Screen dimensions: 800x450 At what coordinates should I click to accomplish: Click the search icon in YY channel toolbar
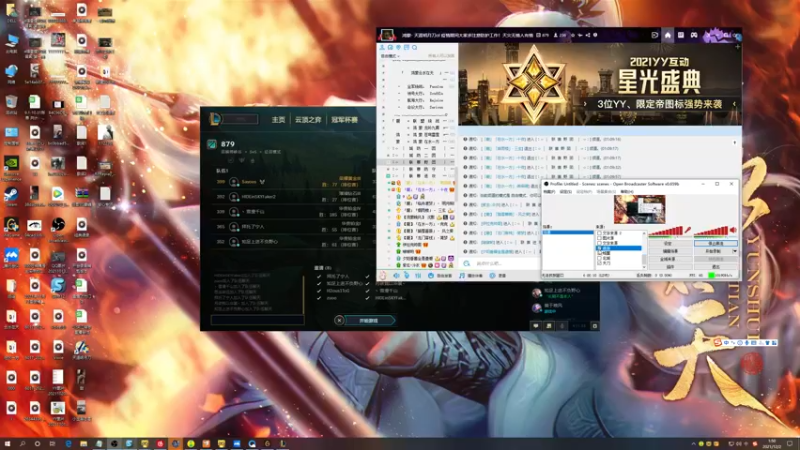click(x=415, y=47)
